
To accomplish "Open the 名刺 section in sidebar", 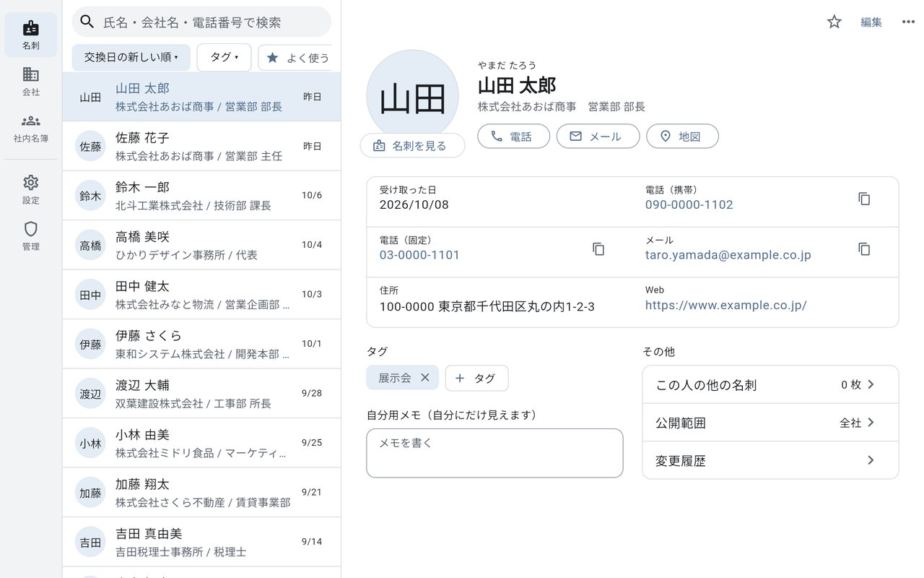I will (30, 35).
